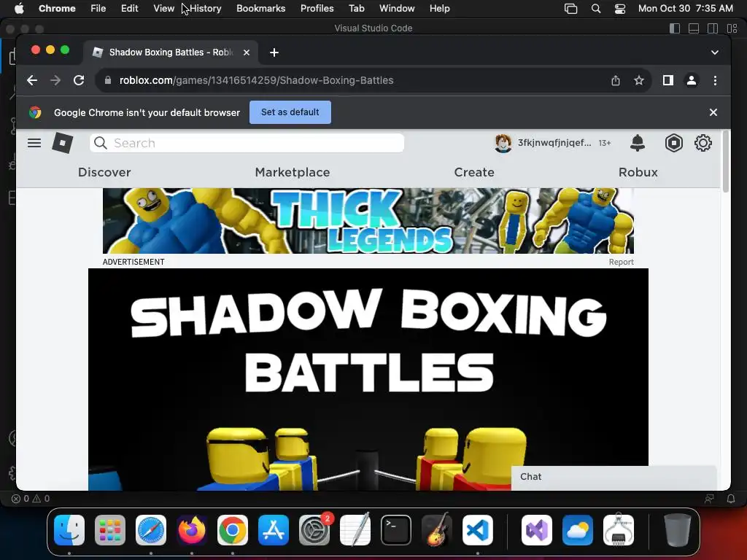Click the Report link for the advertisement
The image size is (747, 560).
click(622, 262)
